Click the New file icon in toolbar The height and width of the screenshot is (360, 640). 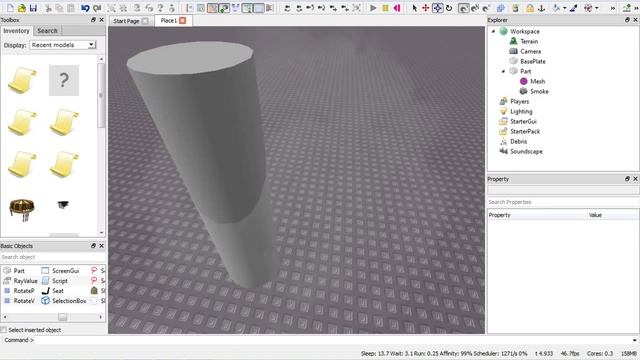point(10,8)
